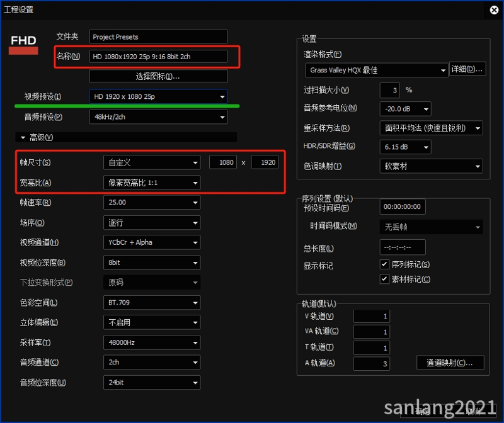Screen dimensions: 504x423
Task: Open the 音频参考电位 -20.0 dB dropdown
Action: (405, 109)
